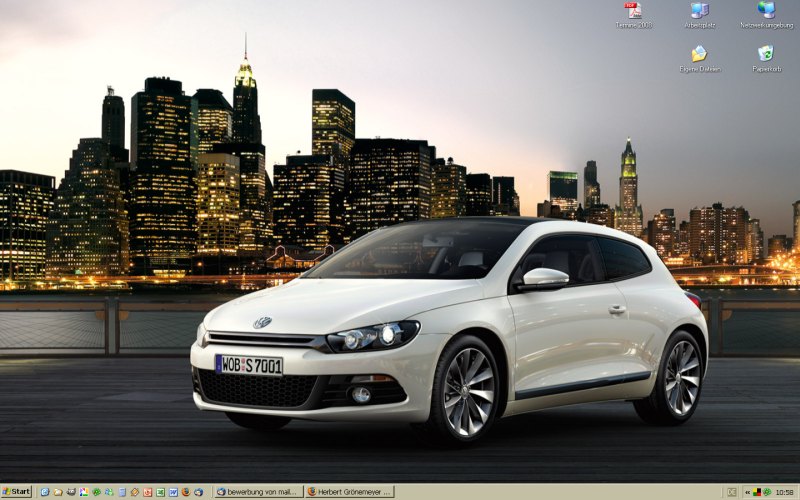Click the green round tray icon

pyautogui.click(x=767, y=492)
